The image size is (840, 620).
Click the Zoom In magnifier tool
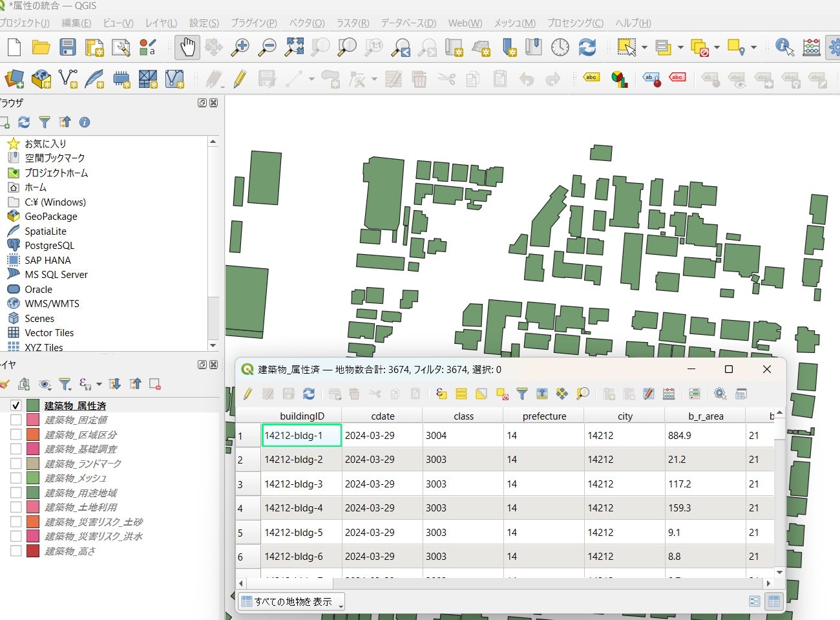[x=240, y=47]
